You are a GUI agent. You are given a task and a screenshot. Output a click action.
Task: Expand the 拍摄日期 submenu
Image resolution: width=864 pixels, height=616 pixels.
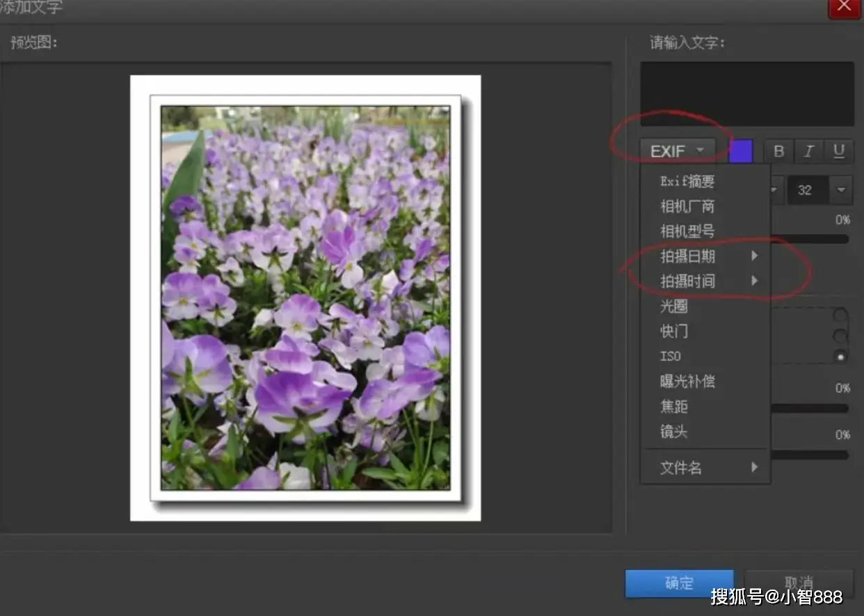(755, 256)
